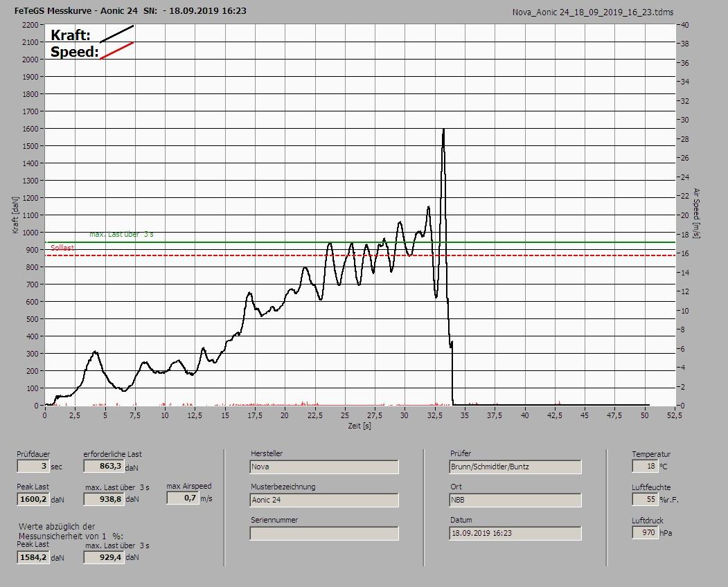728x587 pixels.
Task: Click the hPa unit next to Luftdruck
Action: coord(666,533)
